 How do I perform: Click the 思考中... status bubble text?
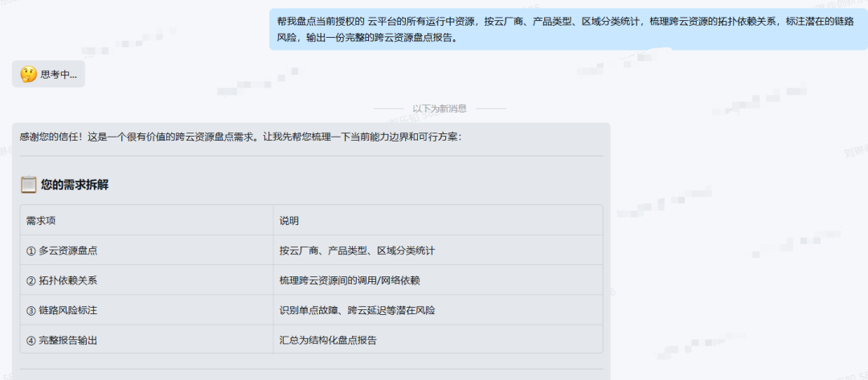click(x=59, y=75)
